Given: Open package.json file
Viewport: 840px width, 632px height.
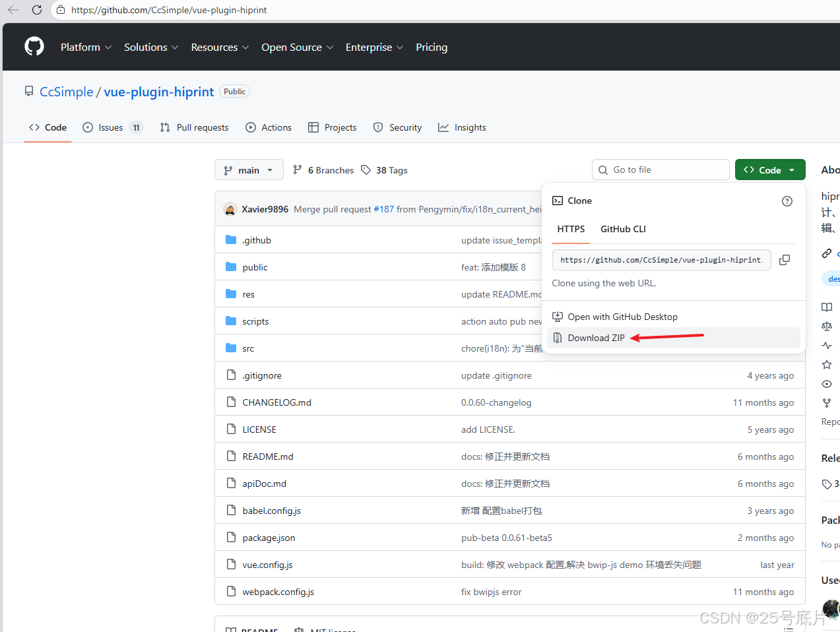Looking at the screenshot, I should 269,538.
